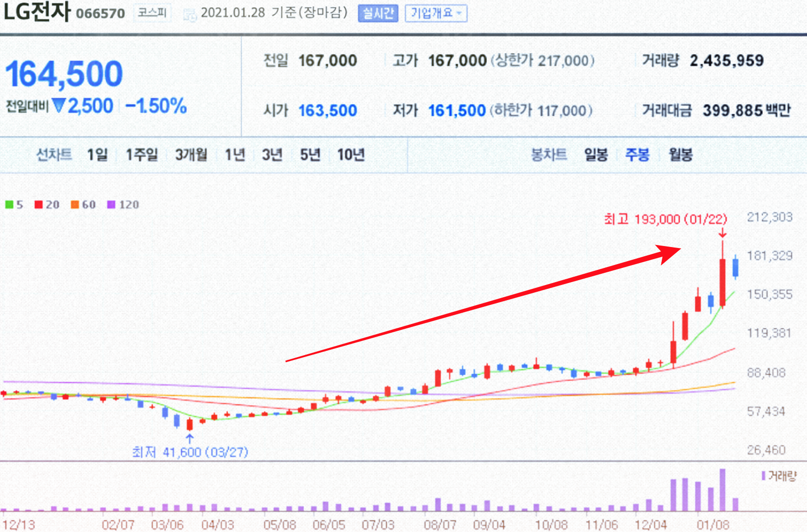Click the 저가 161,500 value
The height and width of the screenshot is (532, 807).
tap(457, 111)
